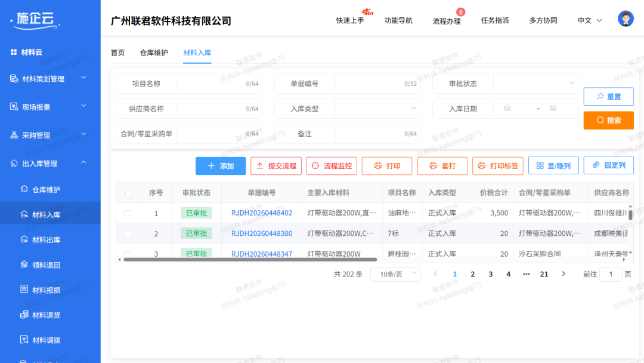Open document link RJDH20260448380

pyautogui.click(x=262, y=233)
